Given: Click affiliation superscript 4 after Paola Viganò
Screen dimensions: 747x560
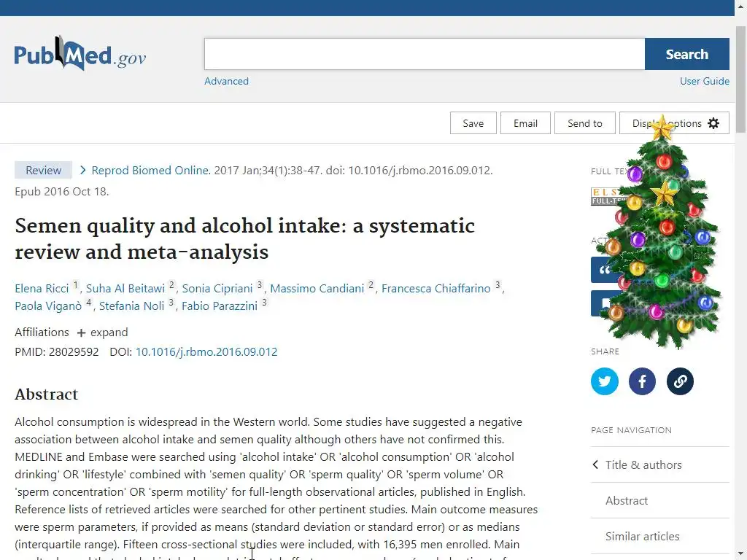Looking at the screenshot, I should tap(88, 303).
